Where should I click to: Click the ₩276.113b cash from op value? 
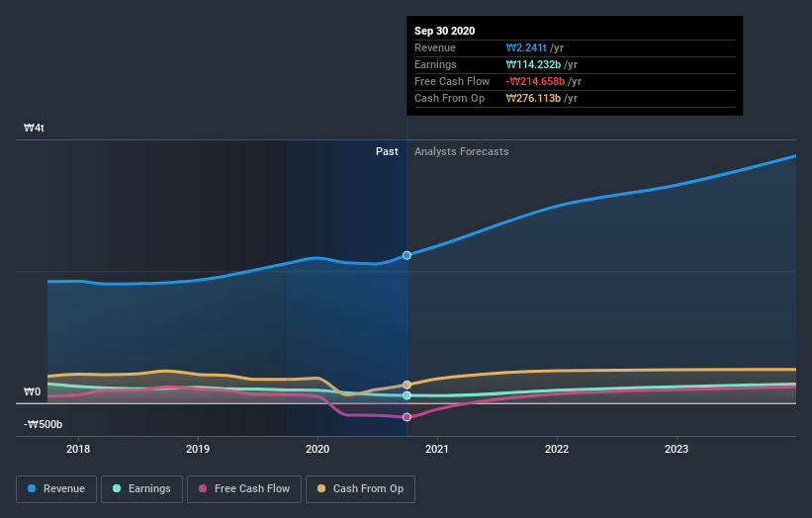[x=533, y=98]
